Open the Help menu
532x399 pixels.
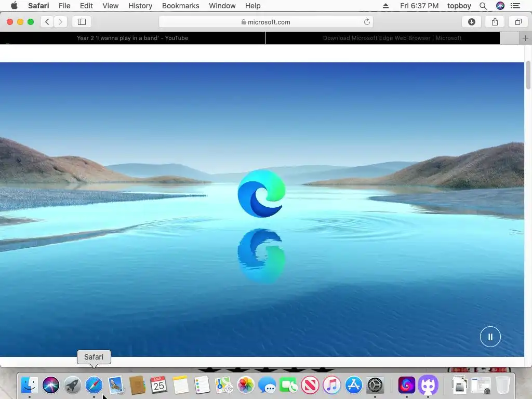[253, 6]
